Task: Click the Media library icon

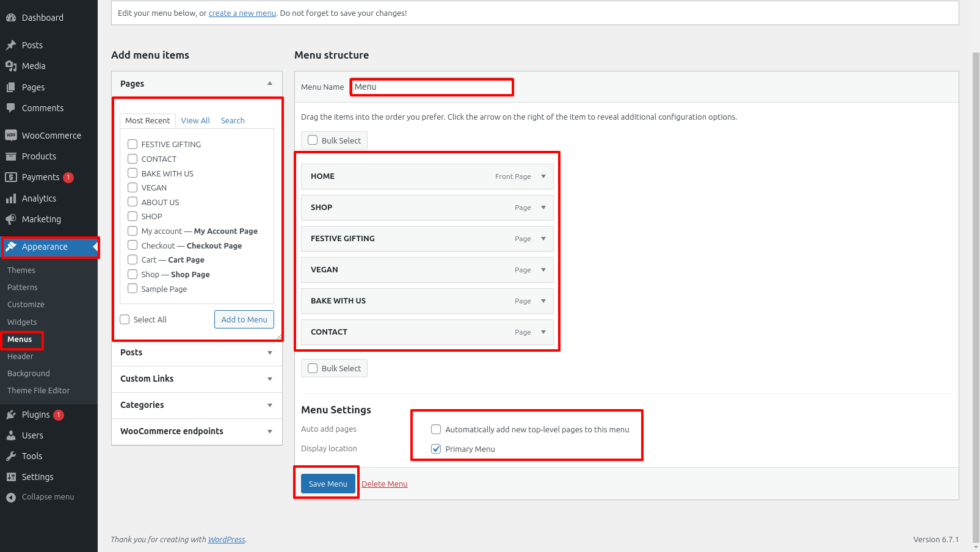Action: pos(11,66)
